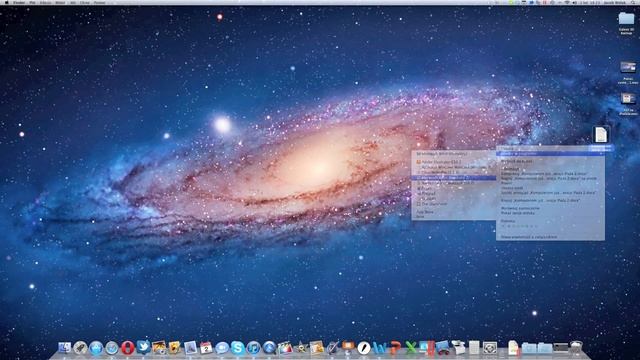
Task: Open the printer icon in the Dock
Action: (x=459, y=347)
